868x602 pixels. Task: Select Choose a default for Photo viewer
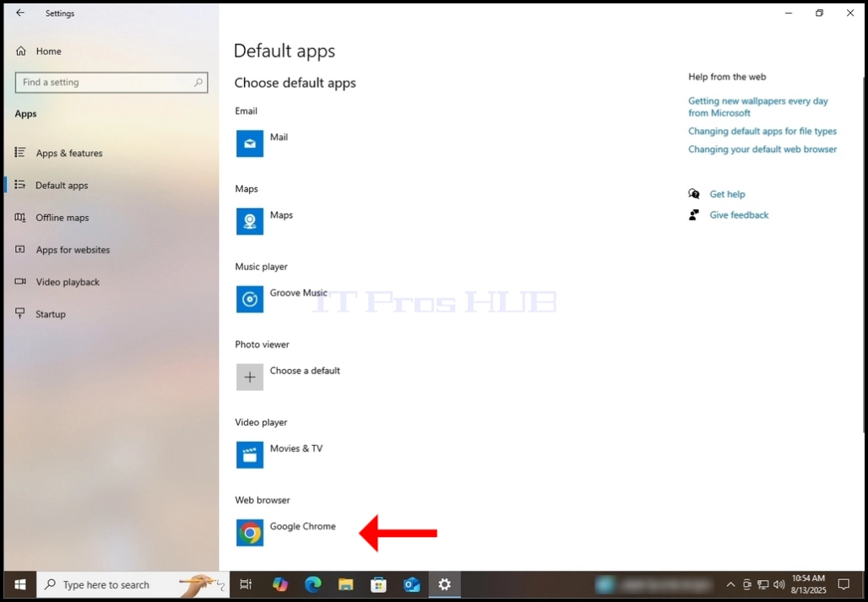[x=305, y=371]
